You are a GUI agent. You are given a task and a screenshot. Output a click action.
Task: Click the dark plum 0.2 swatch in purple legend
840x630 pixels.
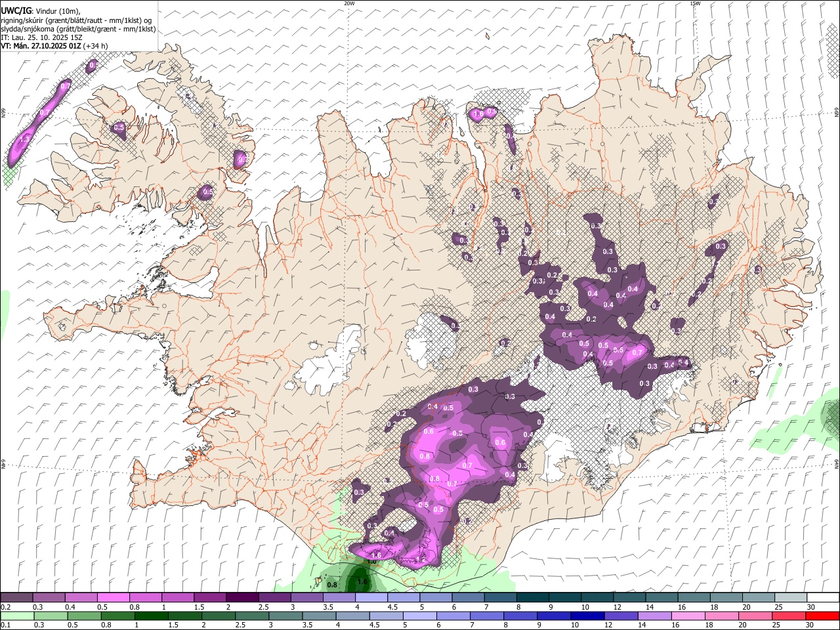pyautogui.click(x=16, y=597)
